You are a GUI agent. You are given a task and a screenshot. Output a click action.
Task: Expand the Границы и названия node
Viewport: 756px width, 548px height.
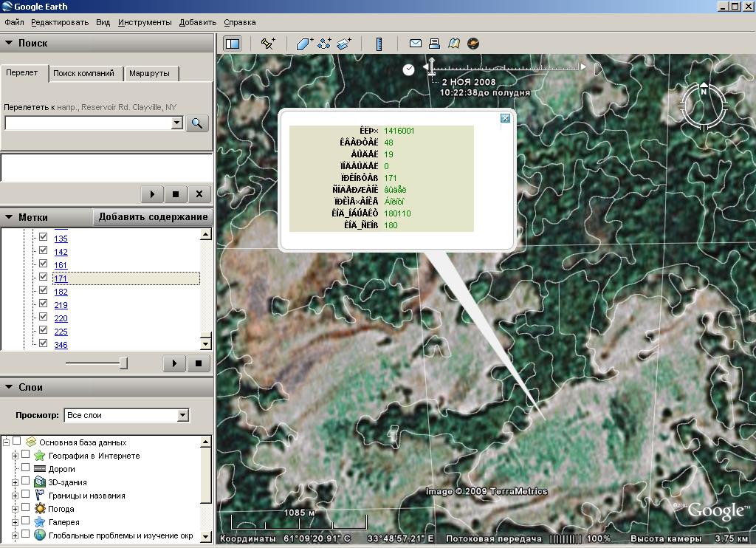[x=15, y=496]
